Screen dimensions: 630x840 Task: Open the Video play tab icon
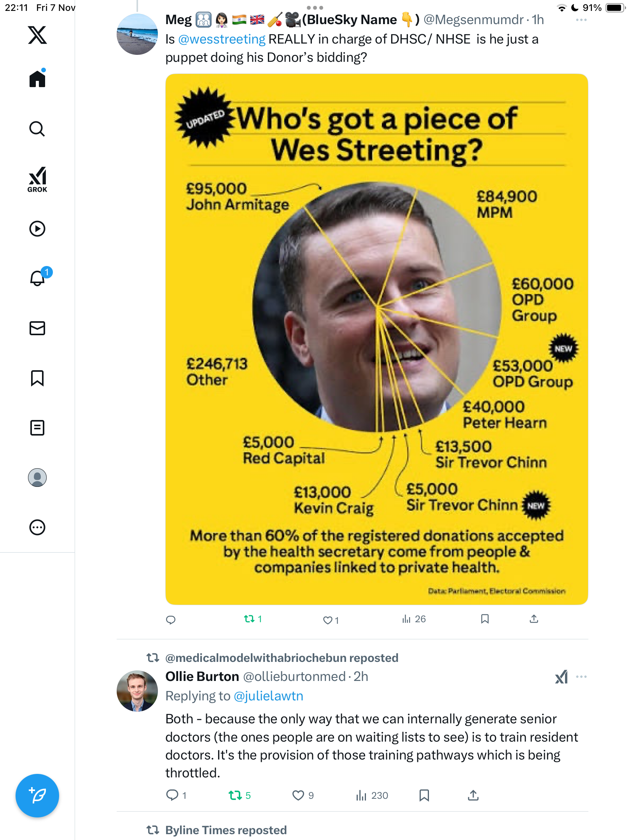click(37, 229)
